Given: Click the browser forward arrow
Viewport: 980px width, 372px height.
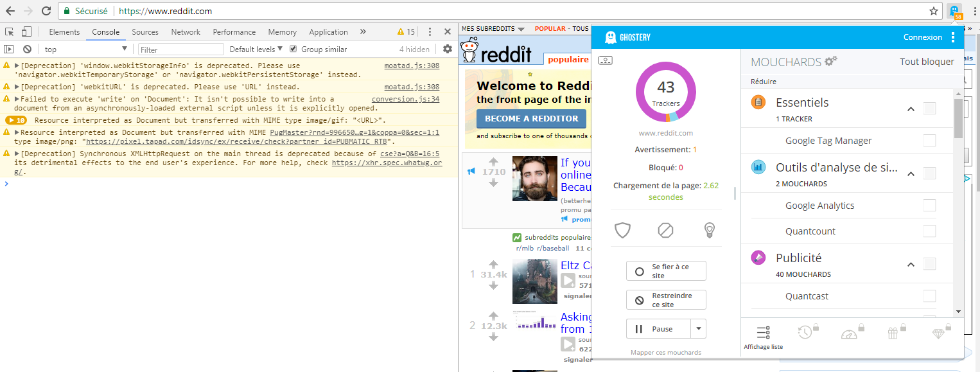Looking at the screenshot, I should pyautogui.click(x=28, y=11).
